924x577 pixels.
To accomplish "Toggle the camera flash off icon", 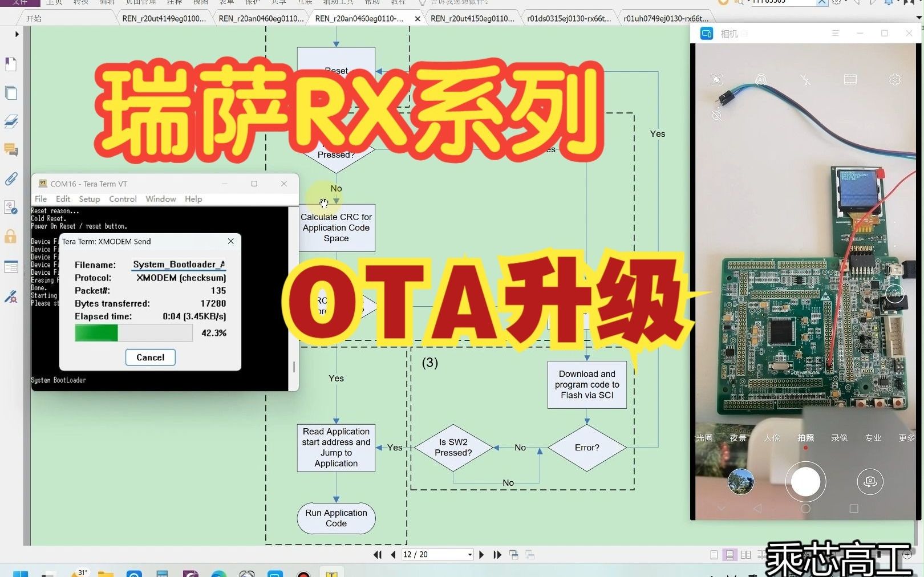I will 806,80.
